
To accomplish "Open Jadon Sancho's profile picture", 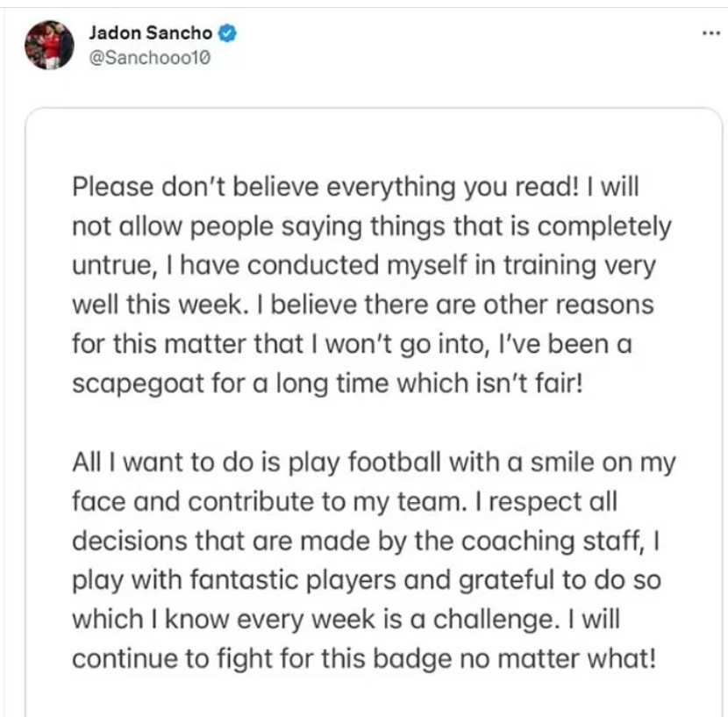I will [49, 44].
